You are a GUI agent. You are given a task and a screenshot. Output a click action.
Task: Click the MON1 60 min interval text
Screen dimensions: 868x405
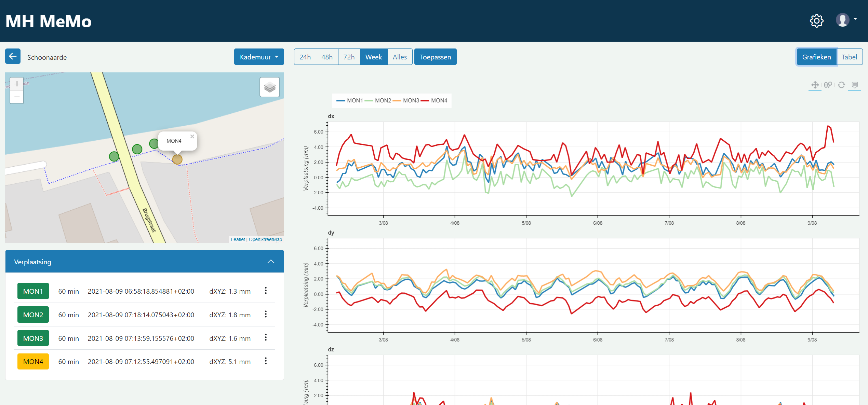click(x=68, y=291)
